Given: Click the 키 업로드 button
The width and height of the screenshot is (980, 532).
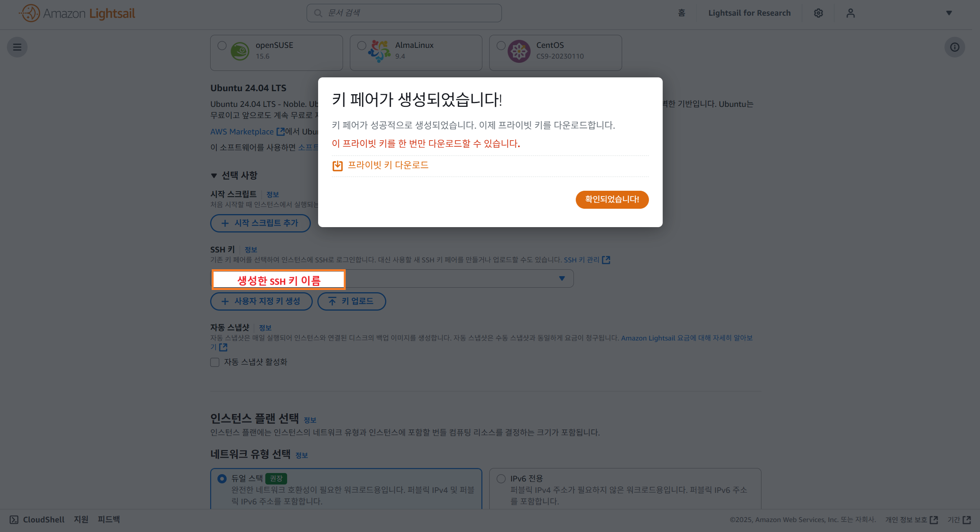Looking at the screenshot, I should click(x=351, y=301).
